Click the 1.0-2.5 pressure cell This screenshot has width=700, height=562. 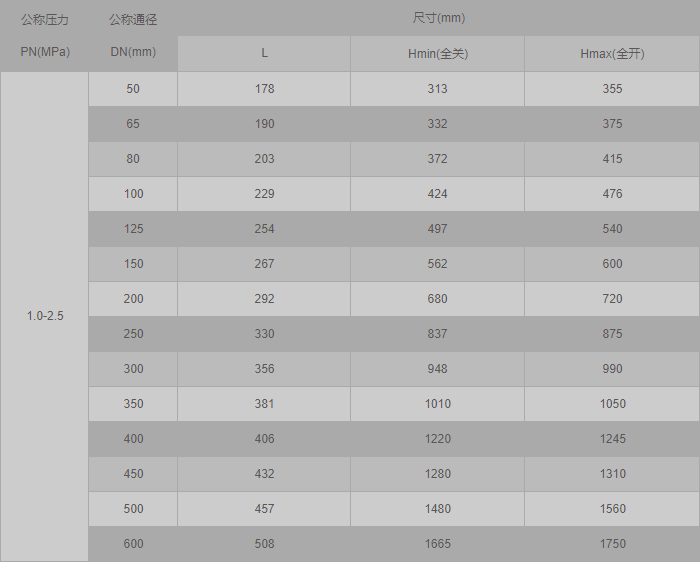click(44, 316)
